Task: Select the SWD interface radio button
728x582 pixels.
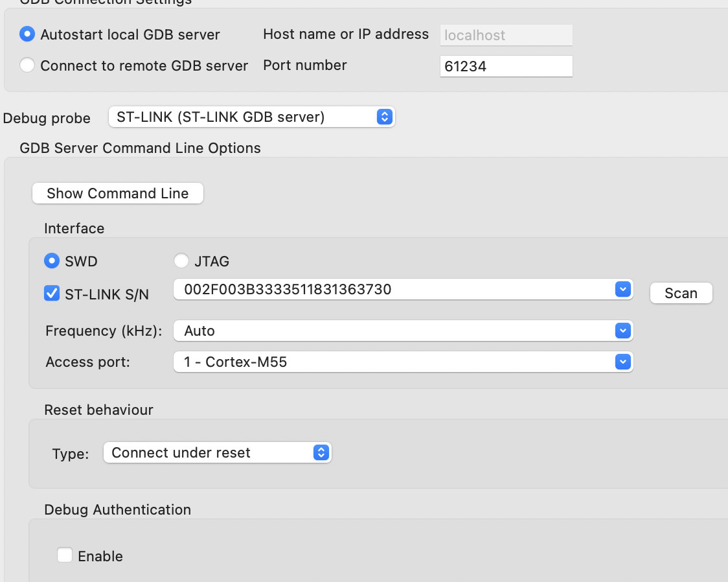Action: coord(52,261)
